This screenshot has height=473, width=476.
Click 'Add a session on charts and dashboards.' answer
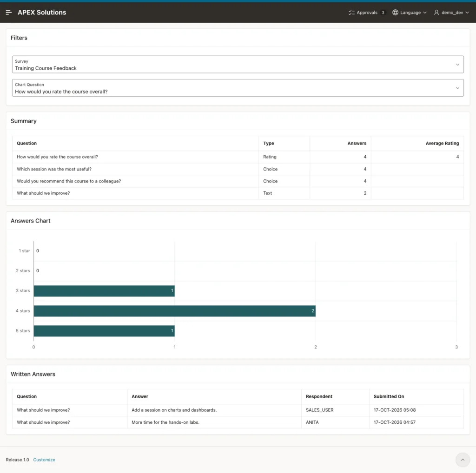click(174, 410)
